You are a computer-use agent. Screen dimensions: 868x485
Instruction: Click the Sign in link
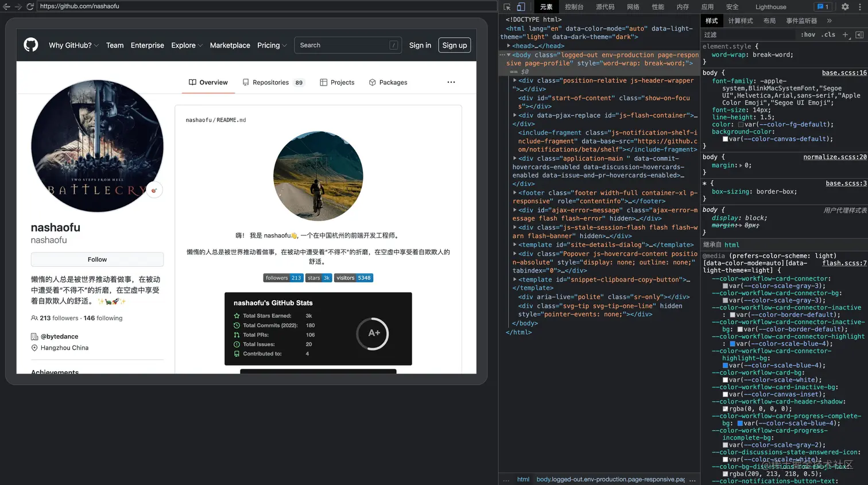pyautogui.click(x=420, y=45)
